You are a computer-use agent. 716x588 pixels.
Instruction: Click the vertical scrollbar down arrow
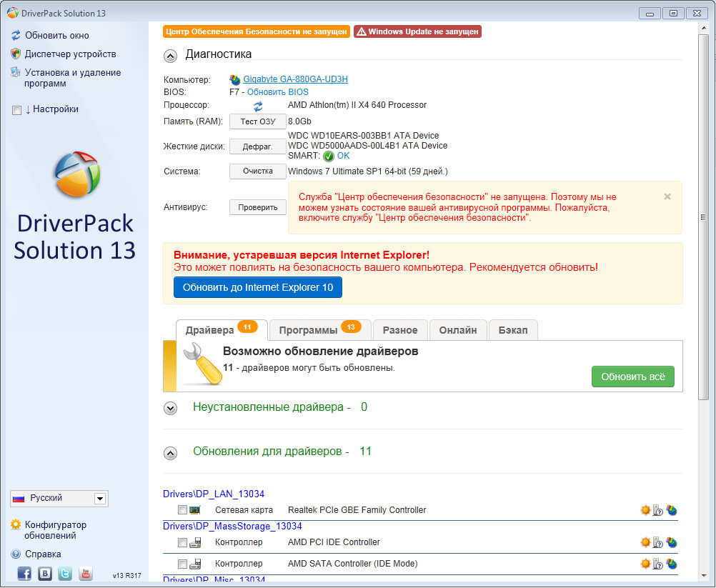(705, 575)
